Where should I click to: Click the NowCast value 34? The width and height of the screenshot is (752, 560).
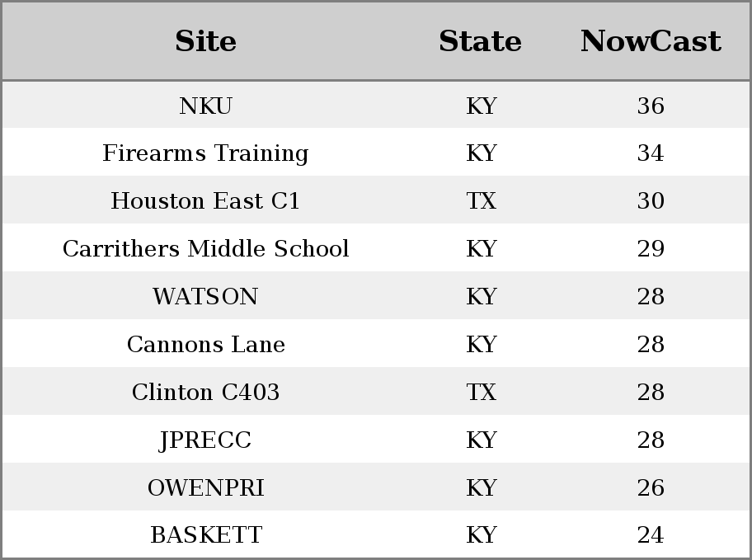click(651, 153)
